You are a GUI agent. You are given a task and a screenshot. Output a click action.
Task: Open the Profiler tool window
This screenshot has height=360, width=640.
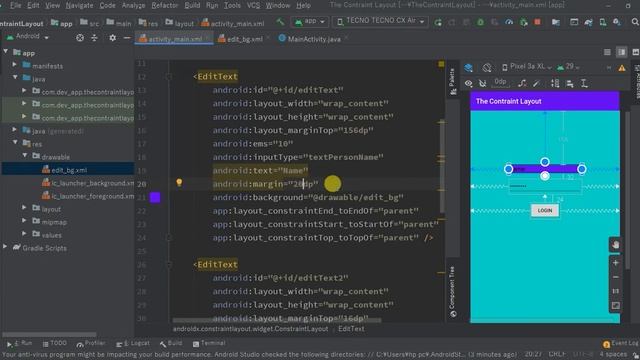point(91,344)
